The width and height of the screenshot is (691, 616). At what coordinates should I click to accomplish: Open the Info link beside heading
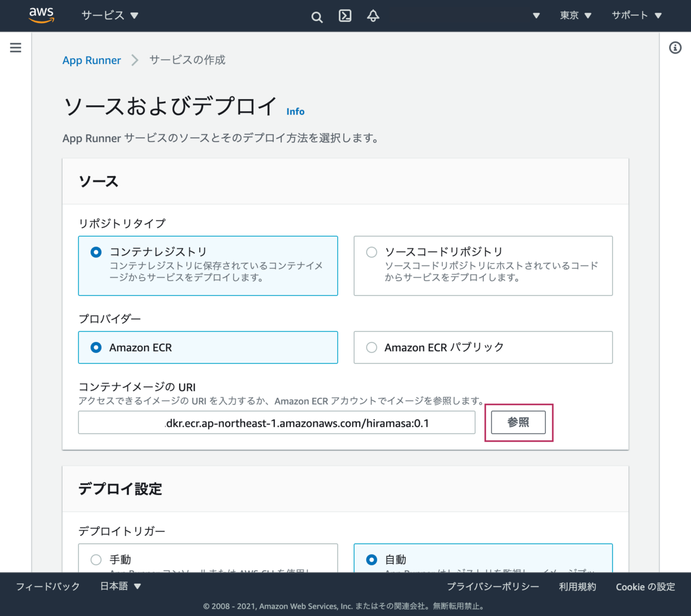295,112
